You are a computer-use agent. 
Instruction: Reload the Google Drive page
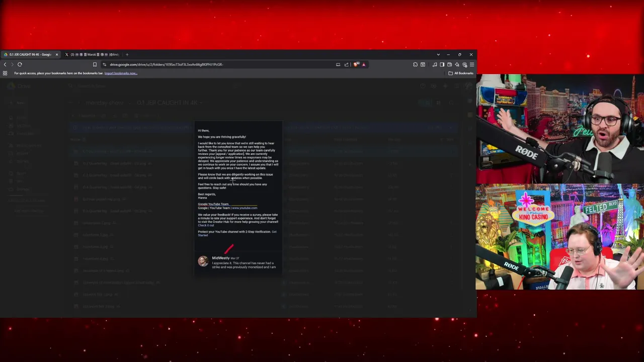pyautogui.click(x=20, y=64)
